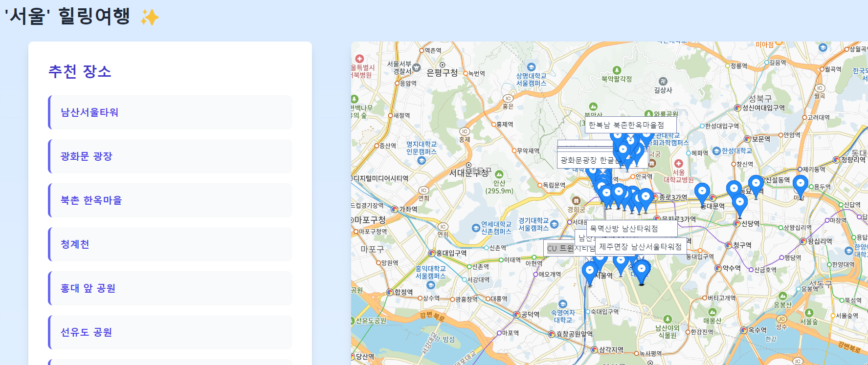
Task: Click the 북악팔각정 green icon
Action: tap(617, 70)
